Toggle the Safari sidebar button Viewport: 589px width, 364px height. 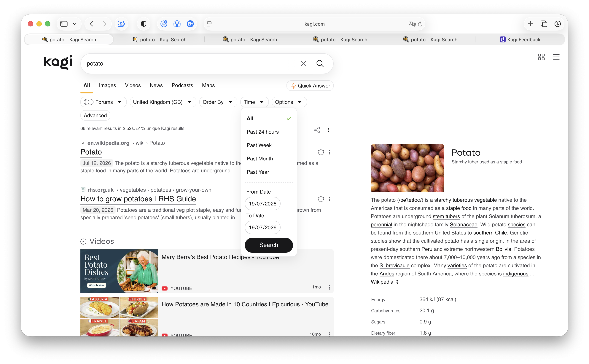(64, 24)
